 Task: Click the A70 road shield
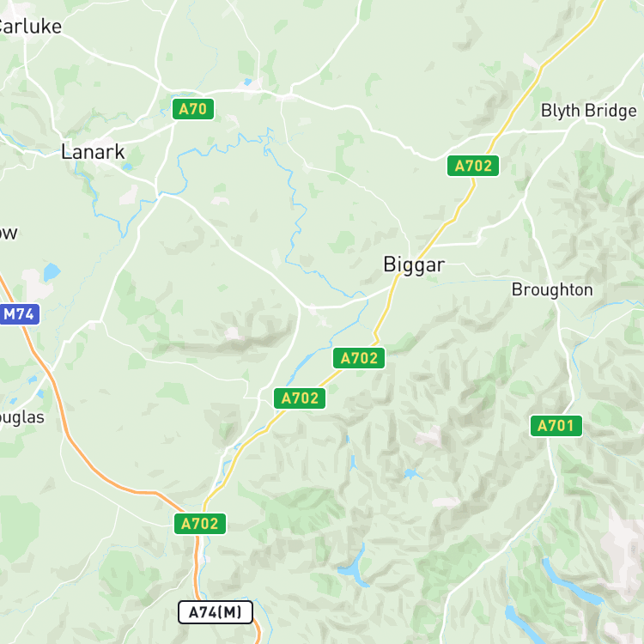(193, 109)
